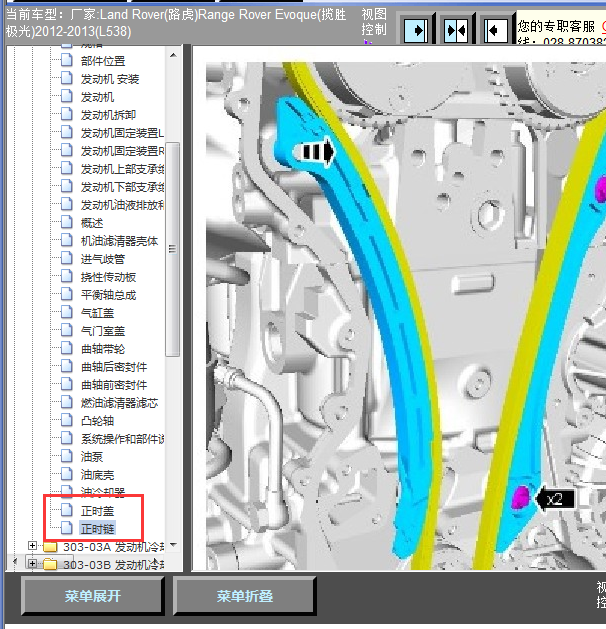Select the 发动机下部支承 item
This screenshot has height=629, width=606.
point(122,187)
